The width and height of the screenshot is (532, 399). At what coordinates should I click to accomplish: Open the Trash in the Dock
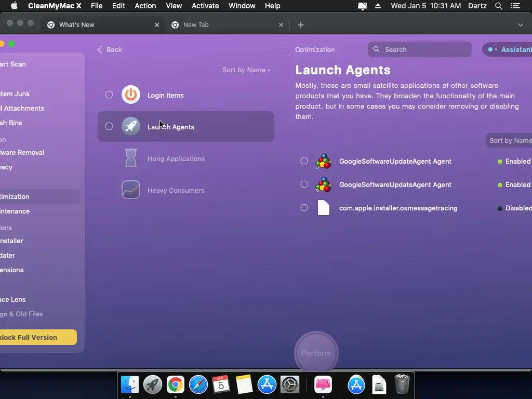[x=402, y=384]
